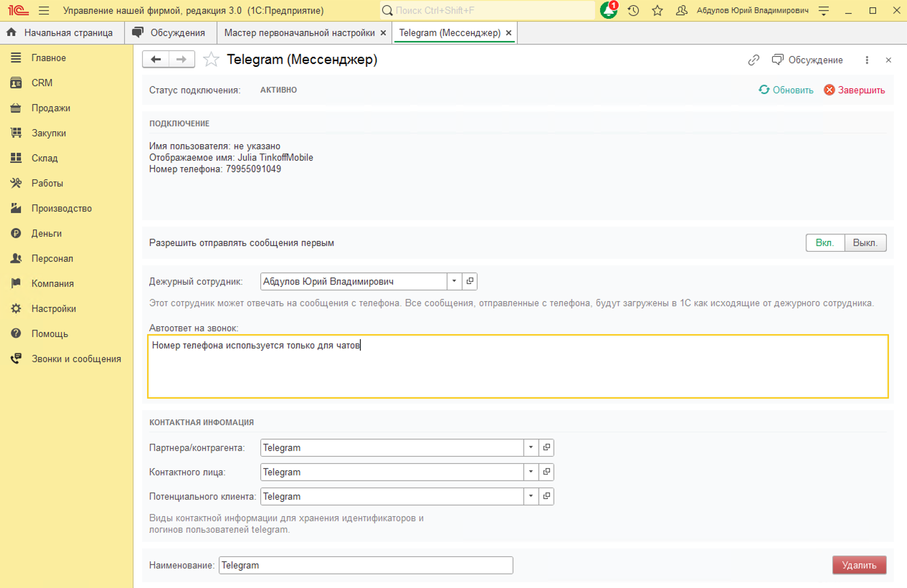Screen dimensions: 907x588
Task: Open the favorites star in title bar
Action: 657,10
